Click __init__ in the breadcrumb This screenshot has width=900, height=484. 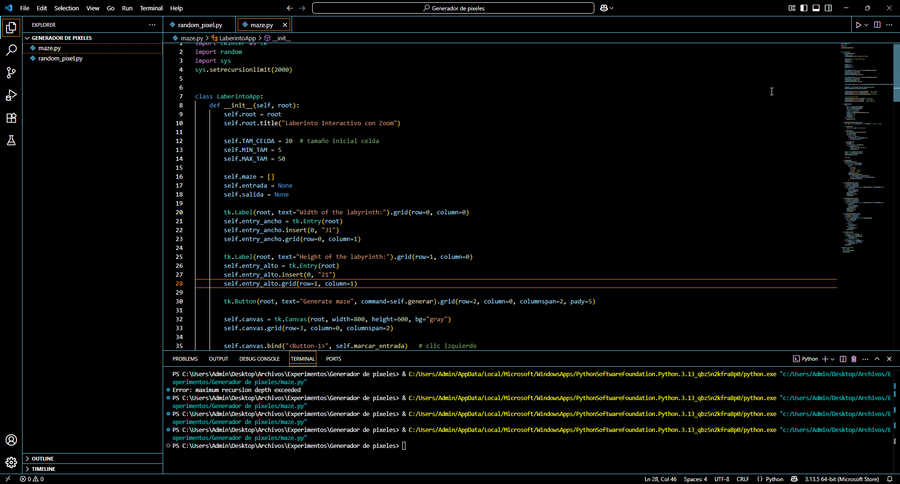click(281, 38)
